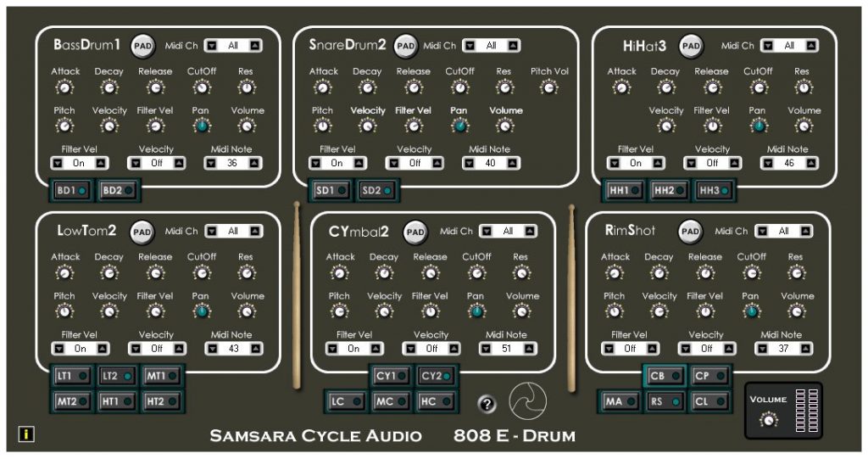
Task: Click the master volume level meter
Action: click(807, 411)
